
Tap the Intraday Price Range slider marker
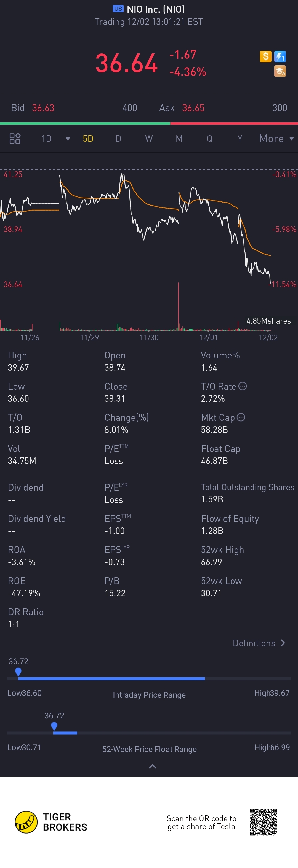[x=18, y=672]
